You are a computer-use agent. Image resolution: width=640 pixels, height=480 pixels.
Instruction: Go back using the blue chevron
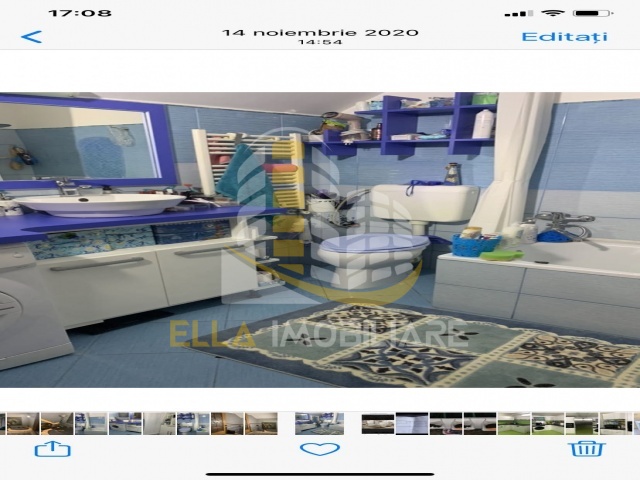click(x=31, y=37)
